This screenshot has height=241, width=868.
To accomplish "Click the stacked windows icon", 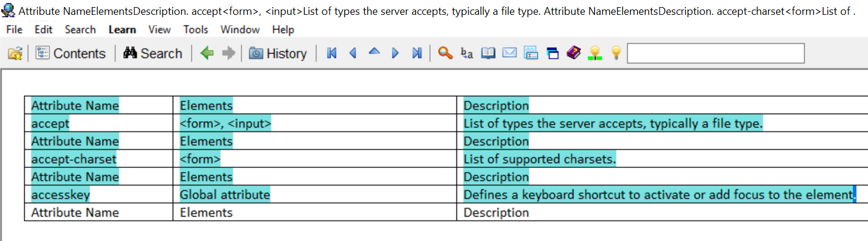I will (553, 53).
